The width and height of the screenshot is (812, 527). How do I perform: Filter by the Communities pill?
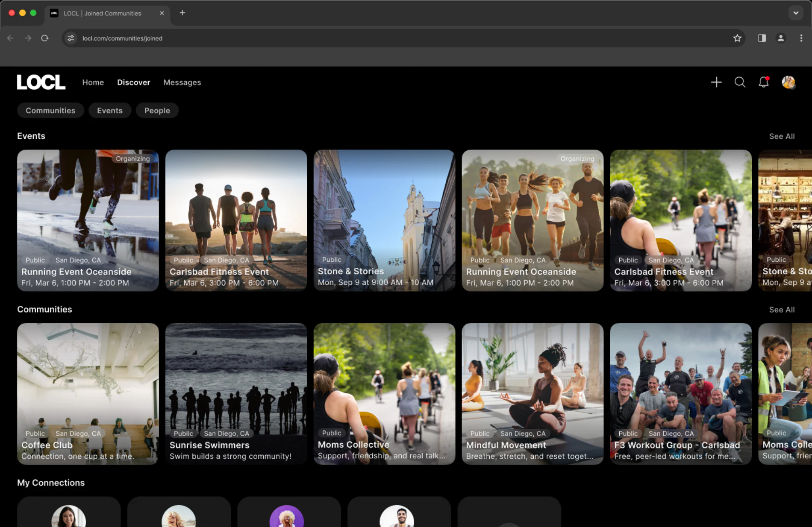click(x=50, y=110)
